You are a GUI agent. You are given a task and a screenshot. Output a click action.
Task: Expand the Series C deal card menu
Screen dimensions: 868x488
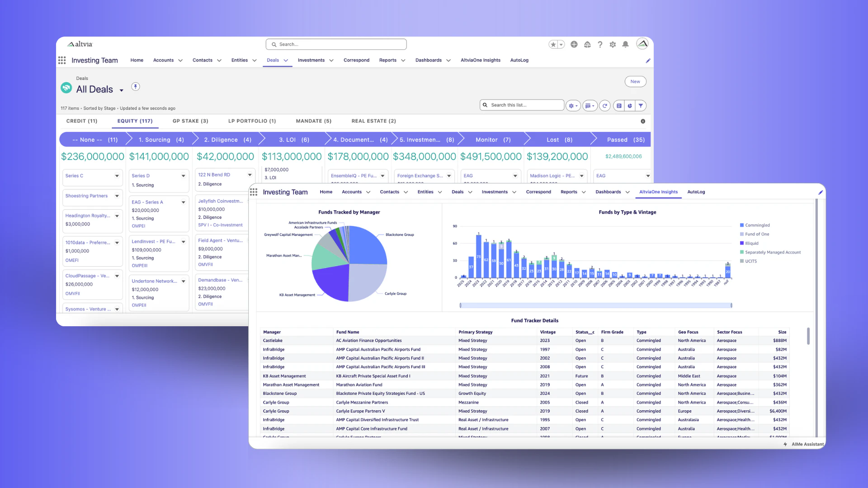(117, 177)
